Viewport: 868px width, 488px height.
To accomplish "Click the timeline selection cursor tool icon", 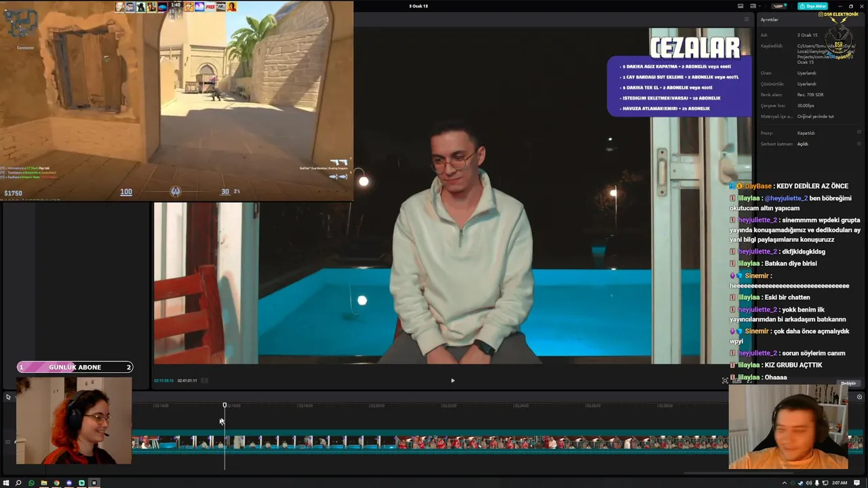I will [x=8, y=397].
